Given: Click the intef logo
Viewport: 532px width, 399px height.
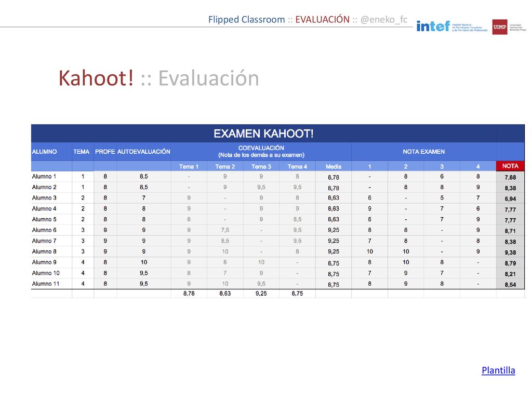Looking at the screenshot, I should point(452,26).
